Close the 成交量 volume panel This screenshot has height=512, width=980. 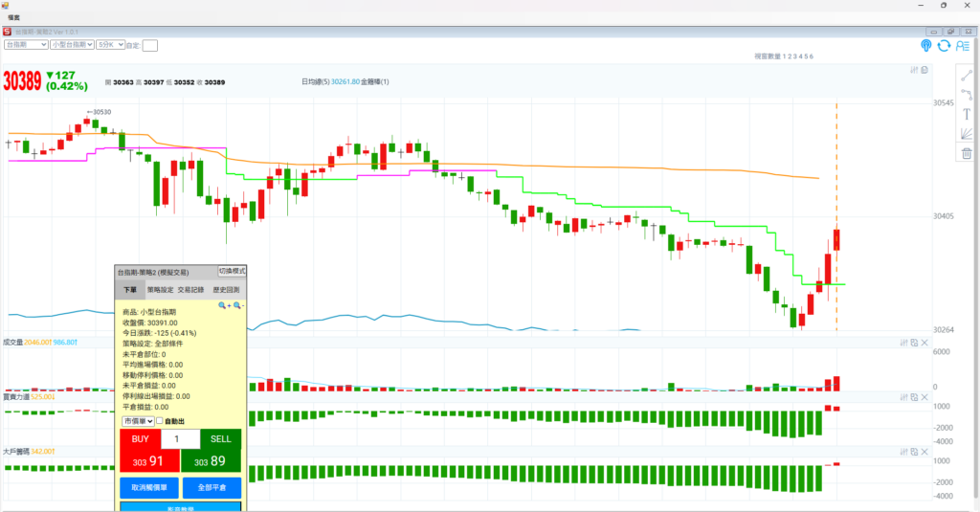[925, 342]
